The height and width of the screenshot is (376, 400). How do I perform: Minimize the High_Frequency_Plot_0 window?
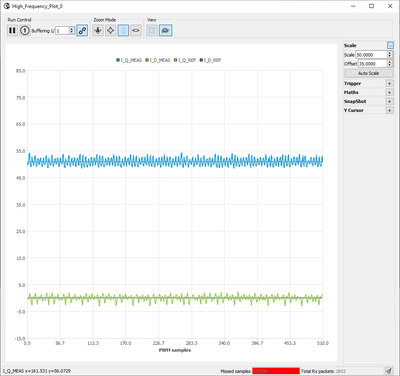[x=353, y=6]
